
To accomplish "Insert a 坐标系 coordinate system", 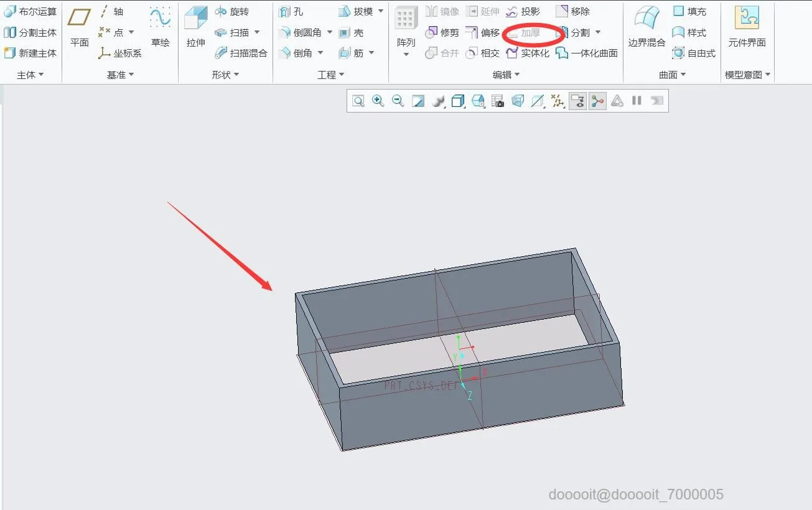I will 120,53.
